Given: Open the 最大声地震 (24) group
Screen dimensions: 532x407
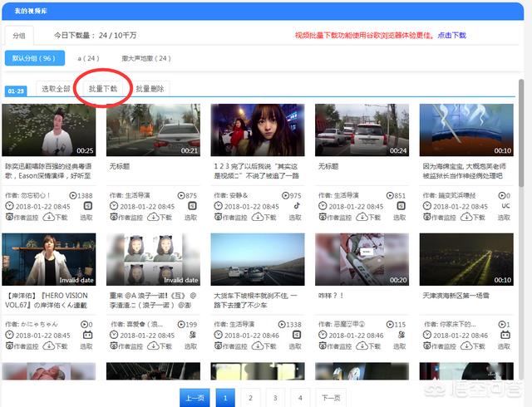Looking at the screenshot, I should point(146,58).
